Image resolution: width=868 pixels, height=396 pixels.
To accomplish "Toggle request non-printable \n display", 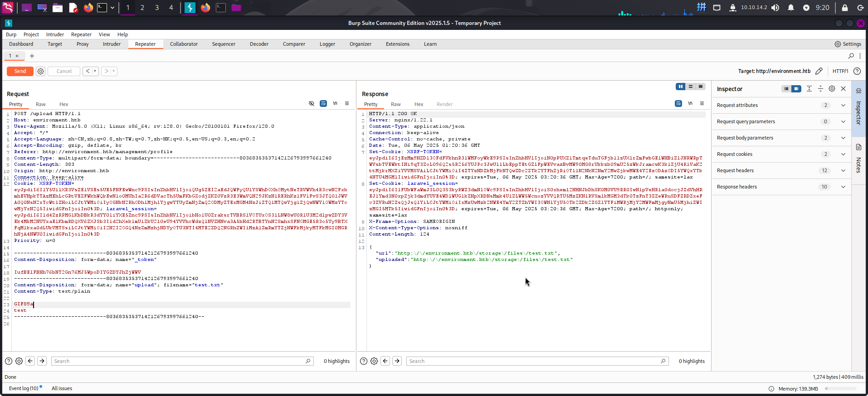I will coord(335,103).
